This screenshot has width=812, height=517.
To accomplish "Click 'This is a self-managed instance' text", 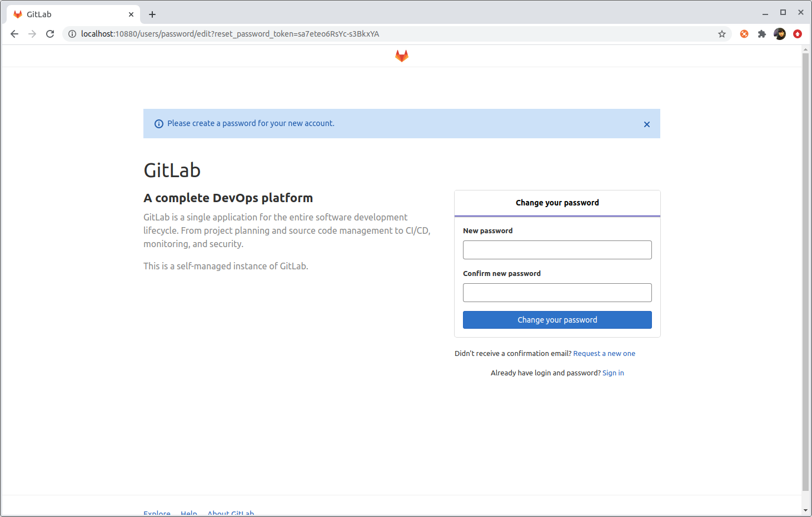I will (226, 266).
